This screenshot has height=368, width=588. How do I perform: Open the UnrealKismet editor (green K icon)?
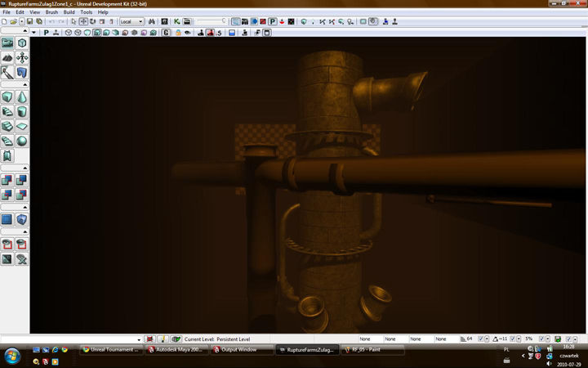click(177, 21)
